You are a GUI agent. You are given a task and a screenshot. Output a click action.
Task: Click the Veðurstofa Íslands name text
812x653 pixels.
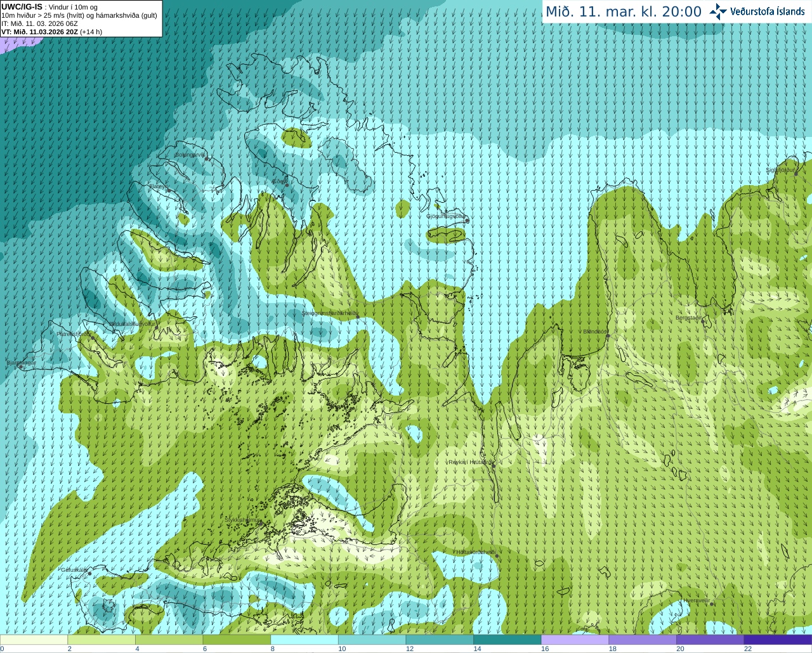(x=768, y=11)
